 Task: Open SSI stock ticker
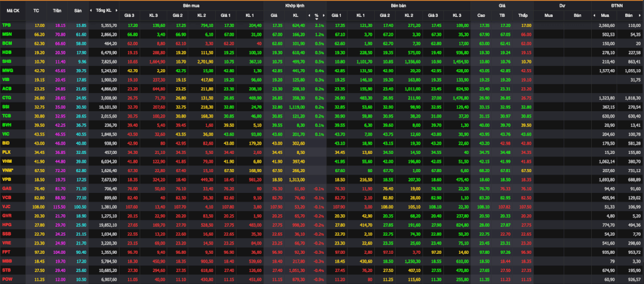6,106
